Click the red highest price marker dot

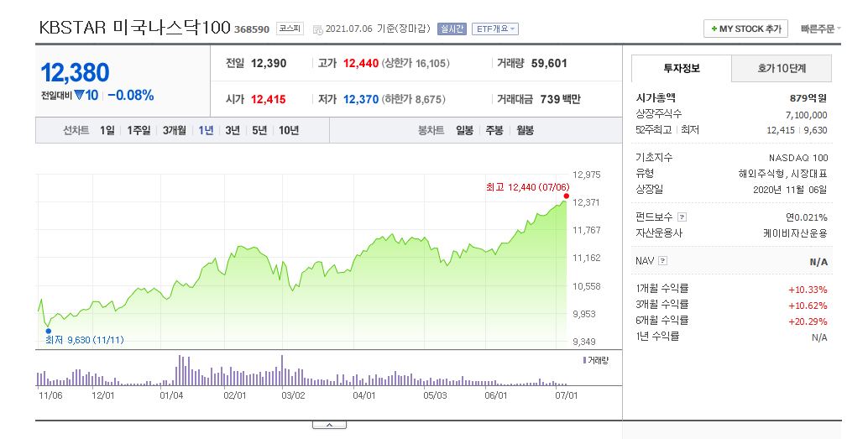click(567, 196)
